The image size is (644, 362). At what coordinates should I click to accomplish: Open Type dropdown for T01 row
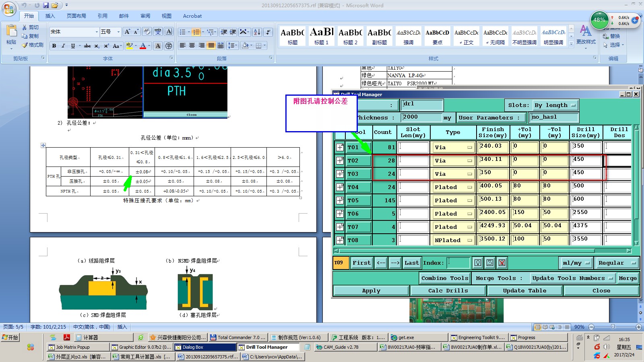click(453, 147)
